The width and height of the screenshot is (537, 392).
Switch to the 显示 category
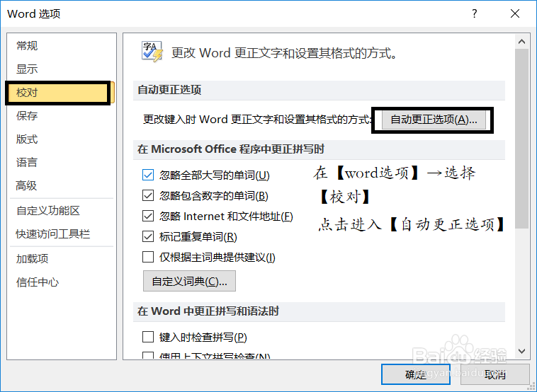click(x=27, y=69)
